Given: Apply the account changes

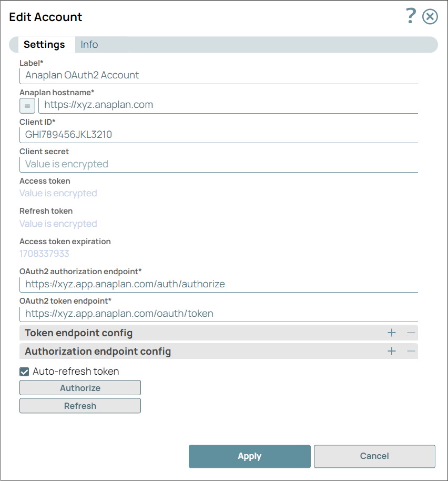Looking at the screenshot, I should (x=249, y=456).
